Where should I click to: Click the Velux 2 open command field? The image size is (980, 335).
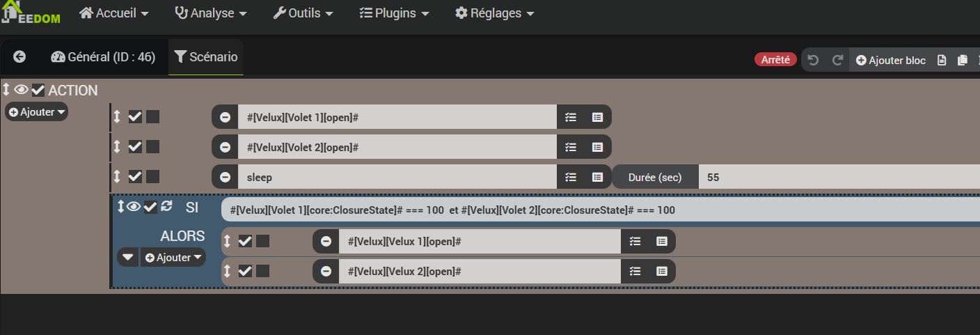tap(480, 271)
